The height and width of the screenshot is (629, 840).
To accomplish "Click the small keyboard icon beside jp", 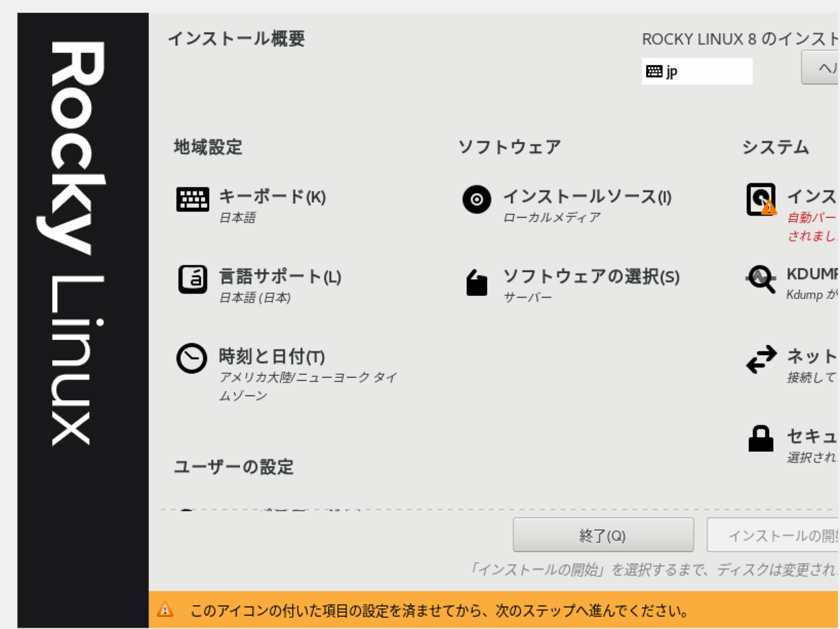I will (x=654, y=71).
